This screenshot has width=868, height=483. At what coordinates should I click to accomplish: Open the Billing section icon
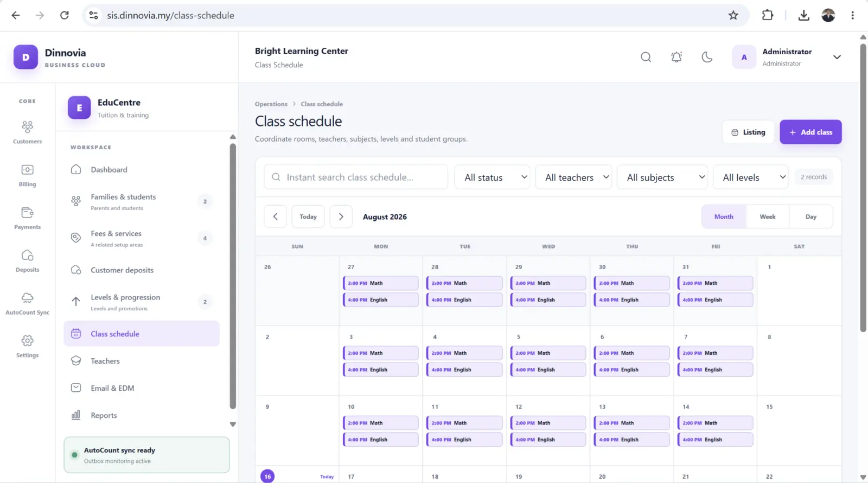click(x=27, y=175)
